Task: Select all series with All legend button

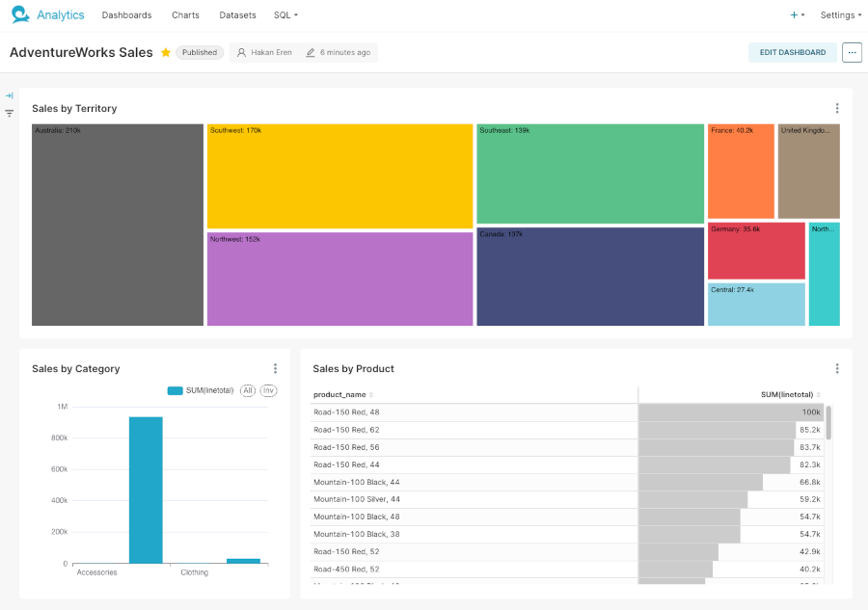Action: [248, 390]
